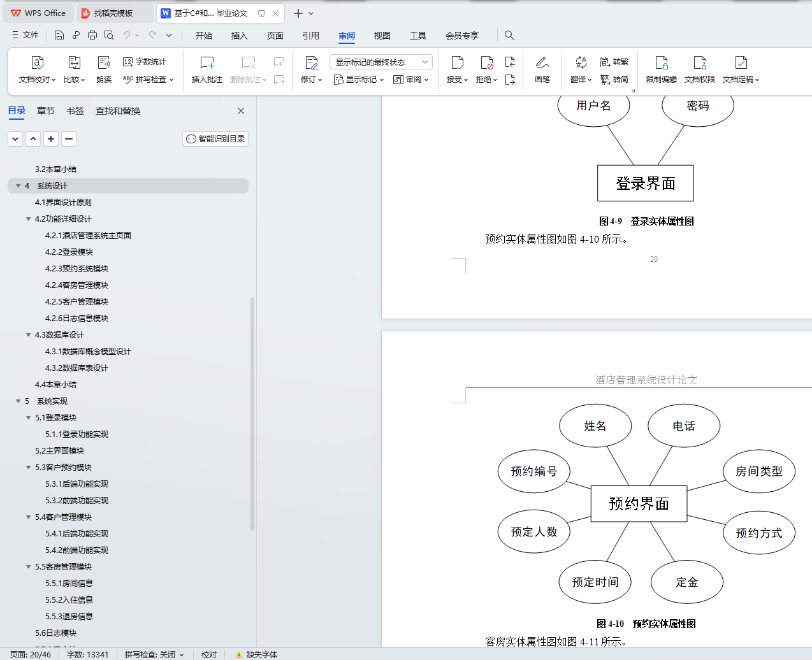Click the 翻译 translate icon
This screenshot has width=812, height=660.
581,62
